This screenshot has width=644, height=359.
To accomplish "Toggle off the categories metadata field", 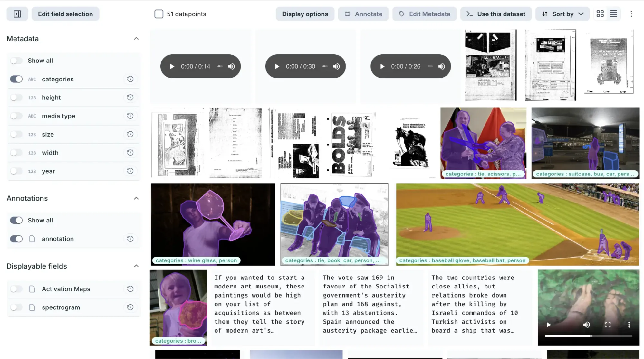I will (x=16, y=79).
